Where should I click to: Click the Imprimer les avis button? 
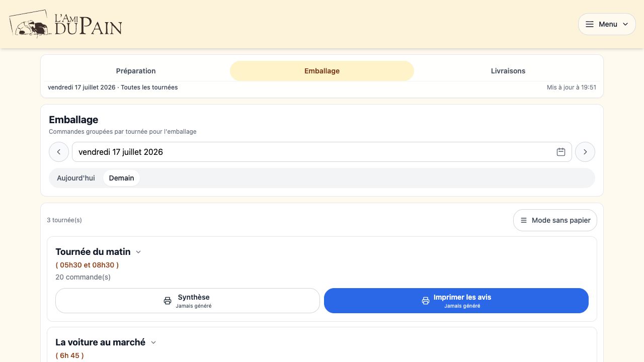point(456,301)
